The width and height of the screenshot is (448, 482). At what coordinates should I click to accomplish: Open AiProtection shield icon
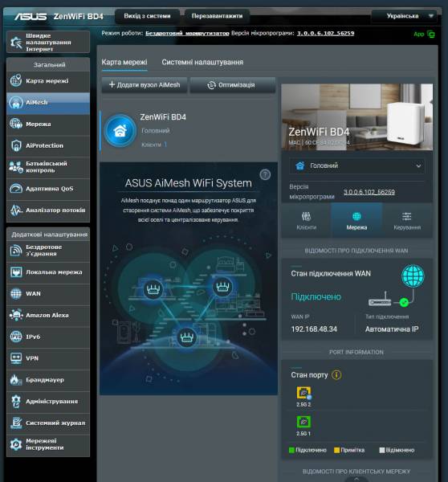coord(16,145)
